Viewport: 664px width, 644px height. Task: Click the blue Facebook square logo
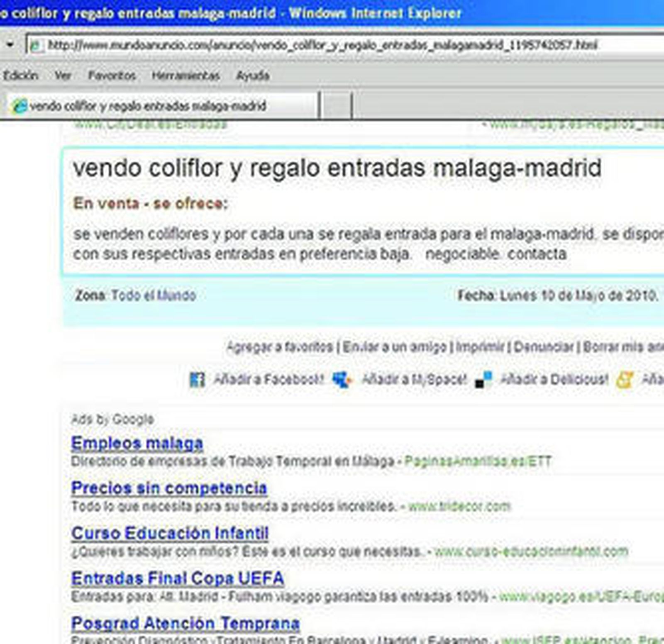tap(198, 379)
